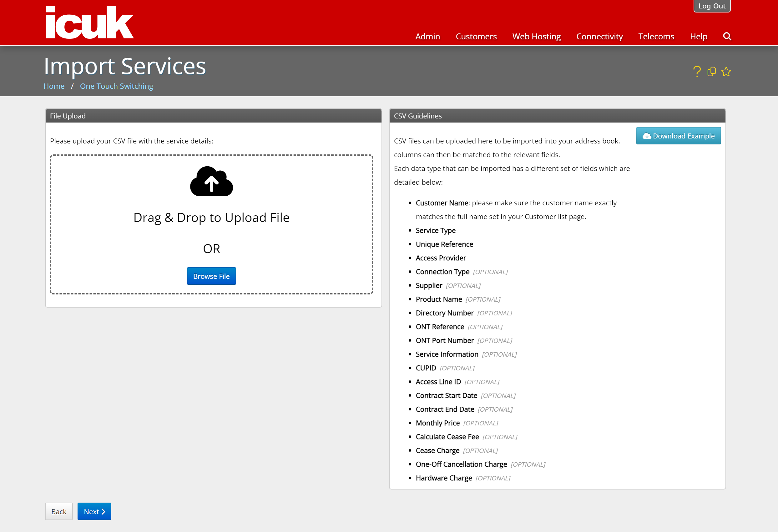This screenshot has height=532, width=778.
Task: Click the 'Calculate Cease Fee' list item
Action: tap(466, 437)
